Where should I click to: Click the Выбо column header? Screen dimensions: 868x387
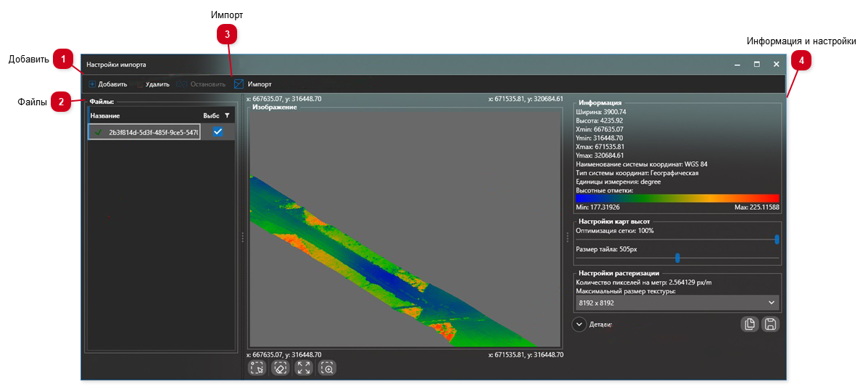(212, 115)
